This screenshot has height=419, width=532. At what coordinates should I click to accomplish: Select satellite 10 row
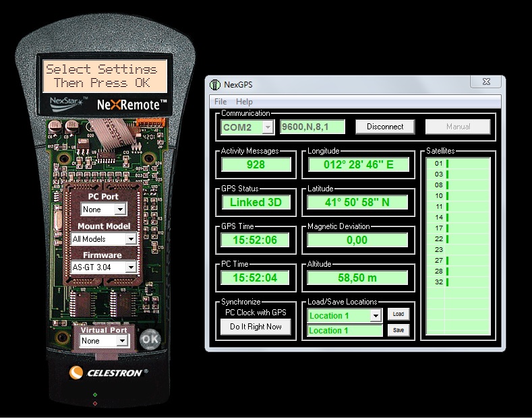[x=458, y=196]
